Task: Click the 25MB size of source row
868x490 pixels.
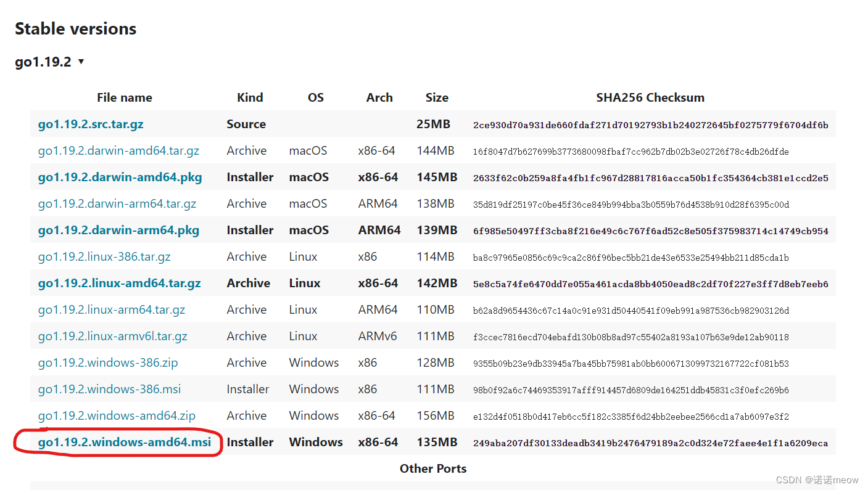Action: tap(433, 124)
